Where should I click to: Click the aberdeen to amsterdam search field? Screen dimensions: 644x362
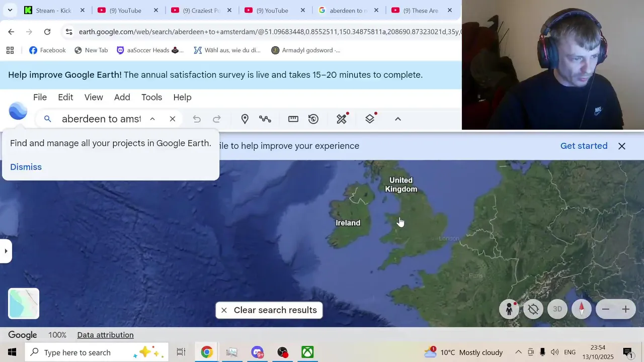(102, 119)
